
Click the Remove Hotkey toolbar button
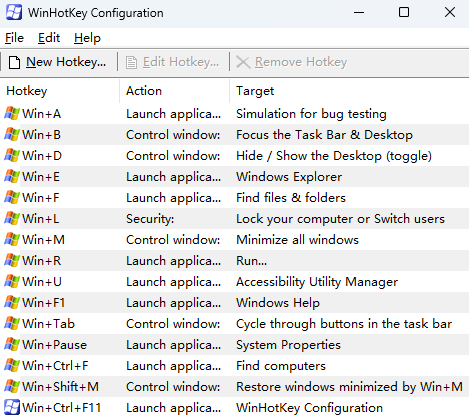click(292, 62)
